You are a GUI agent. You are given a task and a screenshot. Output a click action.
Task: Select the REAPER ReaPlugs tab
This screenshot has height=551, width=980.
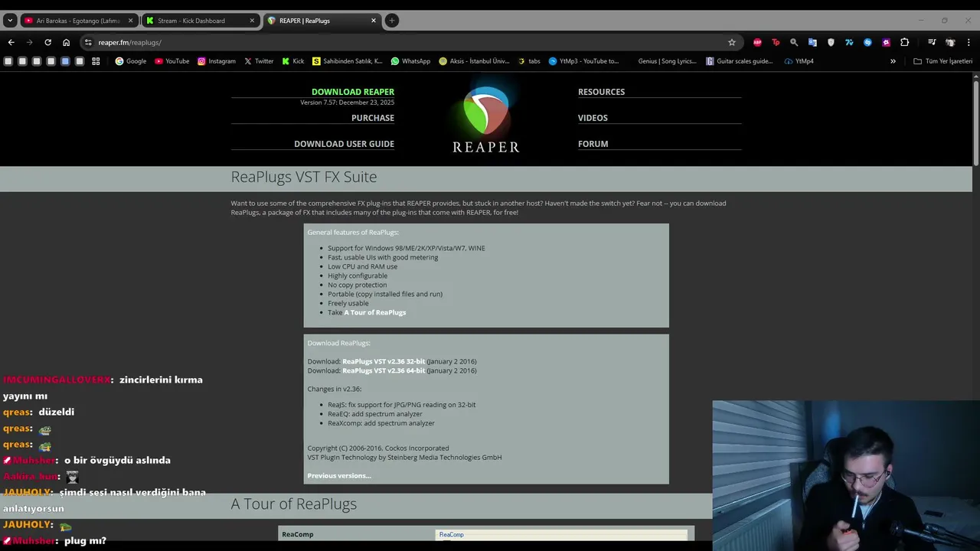coord(322,21)
